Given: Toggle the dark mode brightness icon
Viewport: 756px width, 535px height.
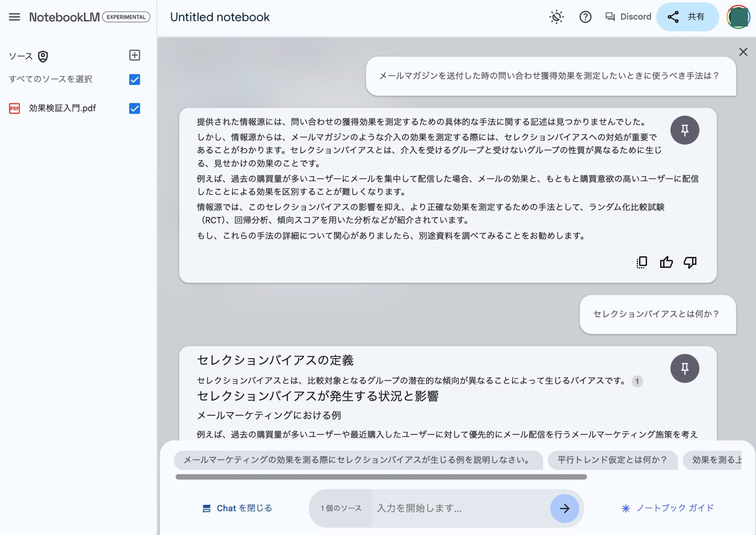Looking at the screenshot, I should click(556, 17).
